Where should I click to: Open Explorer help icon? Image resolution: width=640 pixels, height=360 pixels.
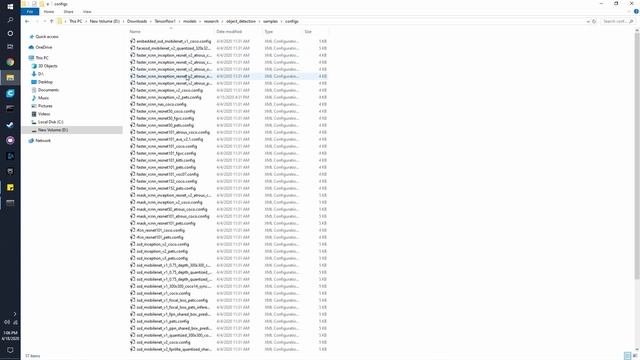click(636, 11)
